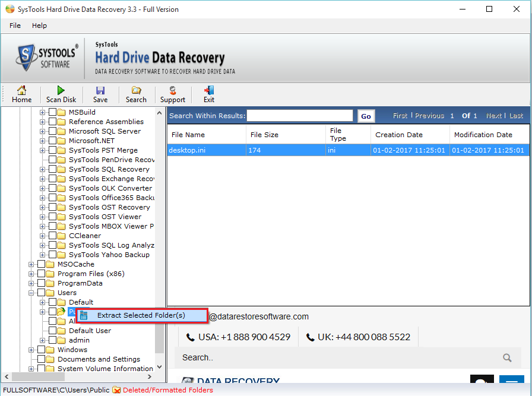Tick the SysTools PST Merge checkbox
Screen dimensions: 532x396
click(53, 150)
